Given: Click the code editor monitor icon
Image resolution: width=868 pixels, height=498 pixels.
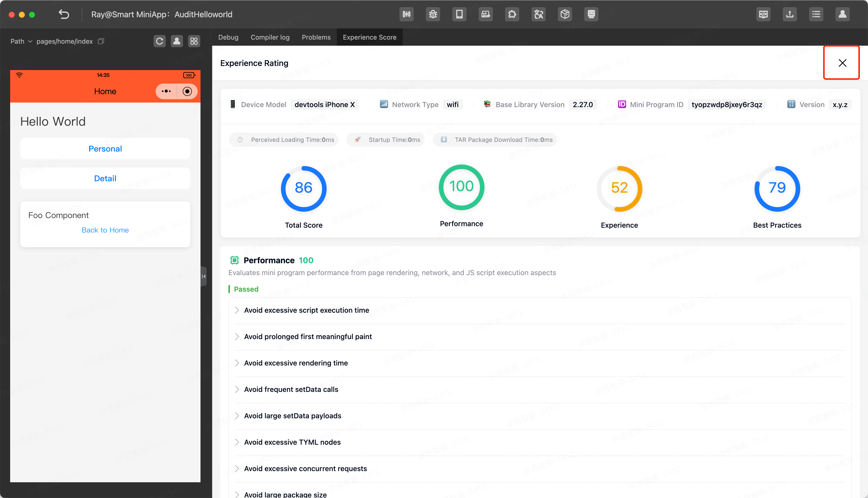Looking at the screenshot, I should [x=763, y=14].
